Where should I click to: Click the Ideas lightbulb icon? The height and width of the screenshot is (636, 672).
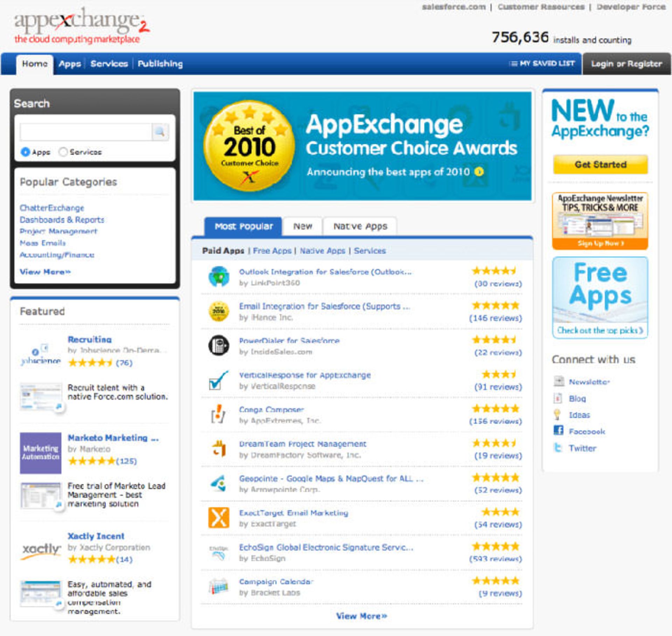[x=557, y=414]
